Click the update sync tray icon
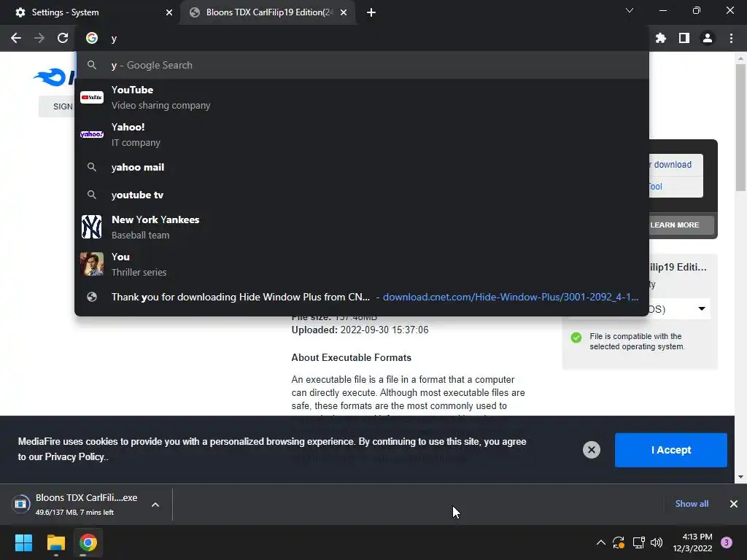 coord(619,542)
